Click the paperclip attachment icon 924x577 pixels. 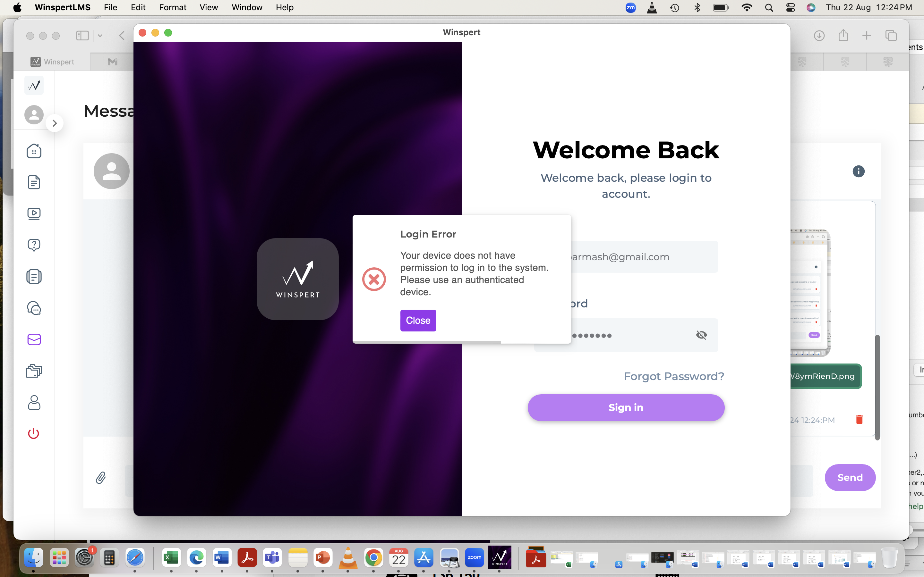(100, 477)
